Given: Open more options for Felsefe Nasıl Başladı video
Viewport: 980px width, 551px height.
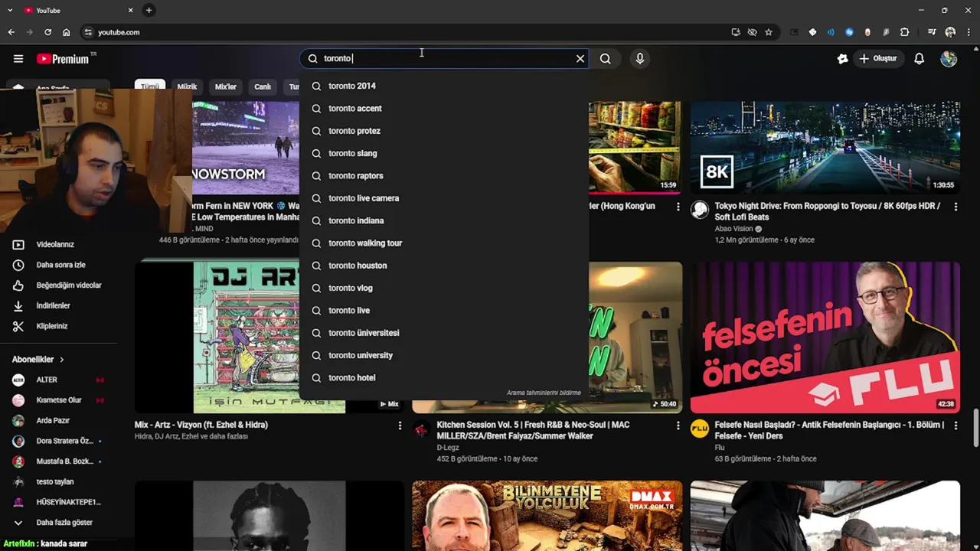Looking at the screenshot, I should [x=955, y=425].
